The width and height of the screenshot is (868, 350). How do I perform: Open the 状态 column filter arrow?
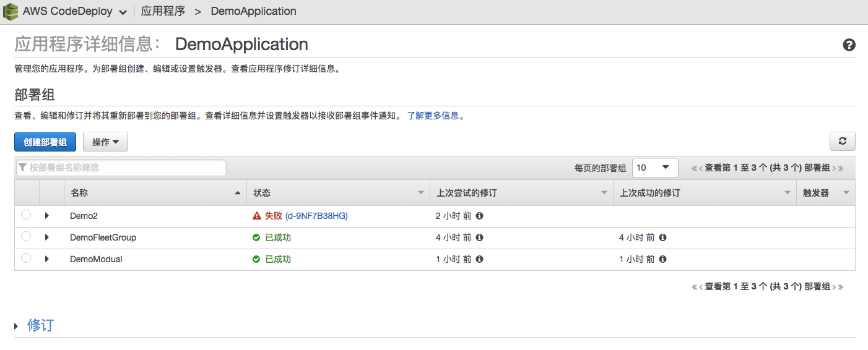pos(421,193)
